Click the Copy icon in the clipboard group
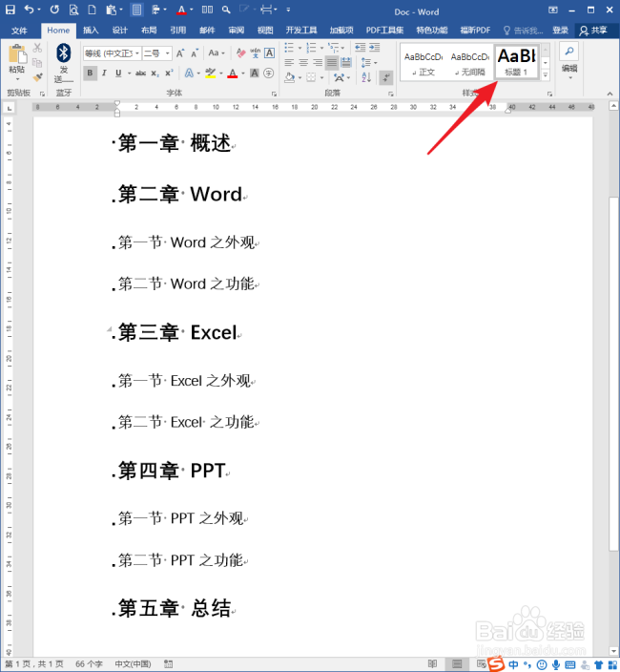Screen dimensions: 620x672 pyautogui.click(x=38, y=63)
